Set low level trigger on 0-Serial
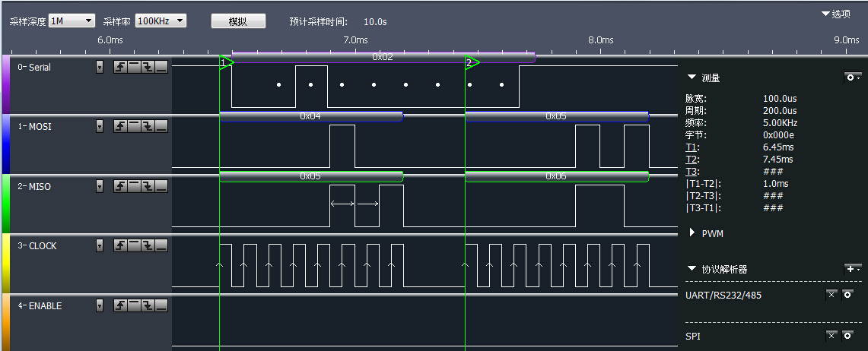 click(x=161, y=67)
